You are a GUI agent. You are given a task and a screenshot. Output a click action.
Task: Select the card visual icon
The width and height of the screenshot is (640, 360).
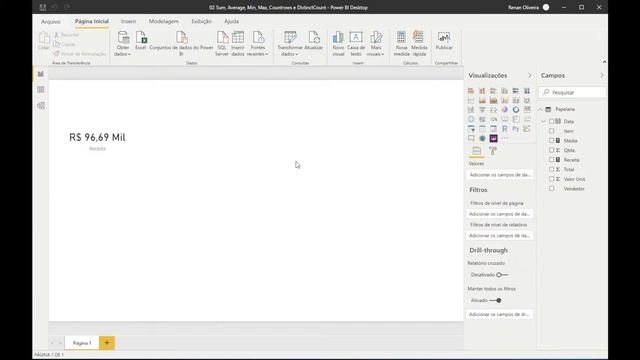[504, 119]
